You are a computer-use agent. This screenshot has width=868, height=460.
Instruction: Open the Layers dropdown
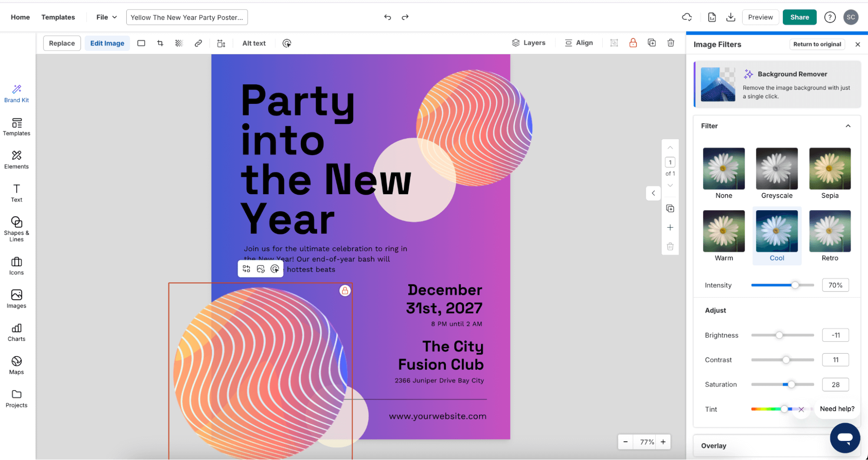click(x=529, y=43)
